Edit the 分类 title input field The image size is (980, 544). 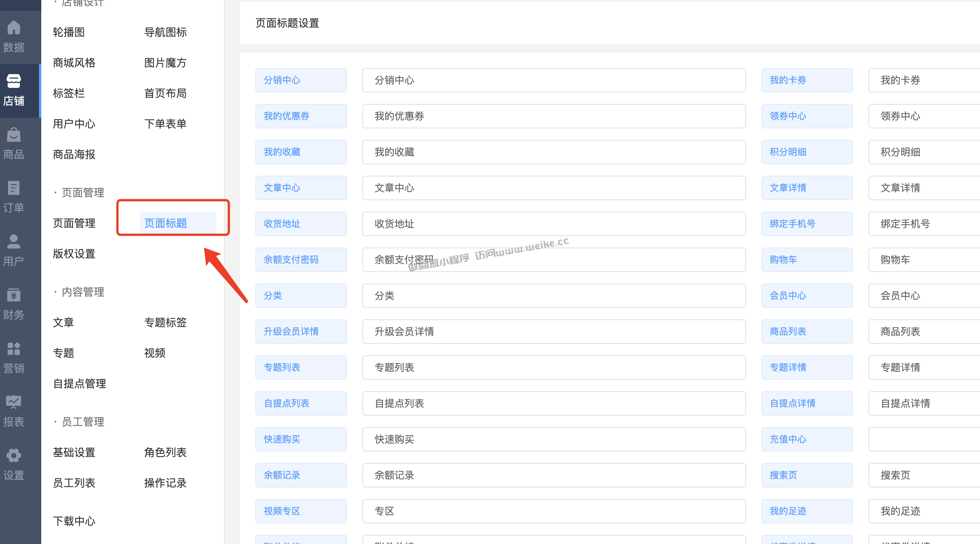pos(554,296)
